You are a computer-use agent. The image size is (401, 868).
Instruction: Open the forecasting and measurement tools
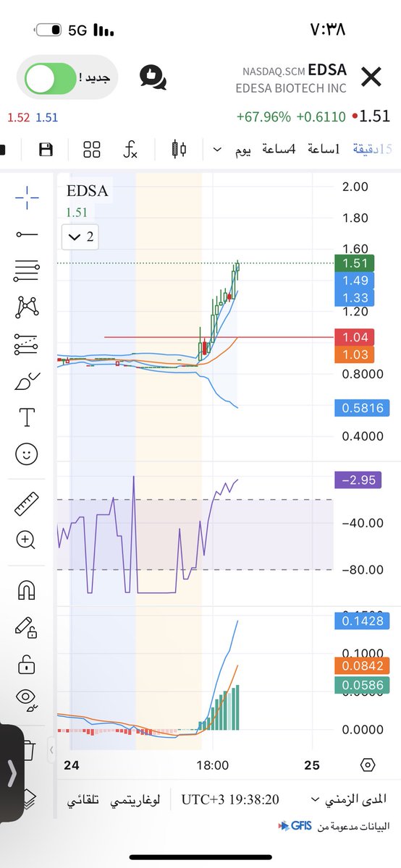click(27, 344)
